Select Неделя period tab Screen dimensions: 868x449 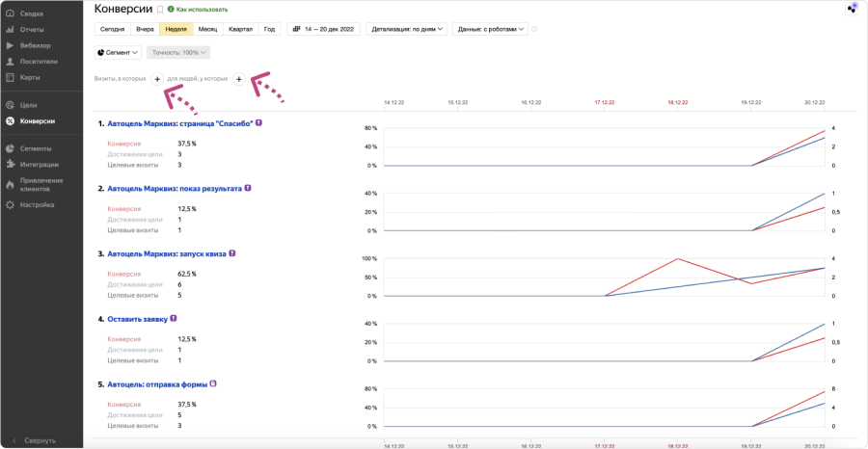coord(176,29)
